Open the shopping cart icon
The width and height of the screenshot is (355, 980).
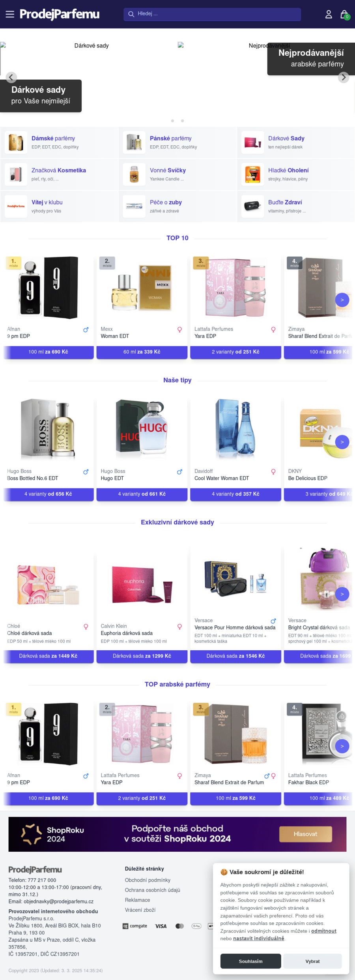[x=344, y=14]
